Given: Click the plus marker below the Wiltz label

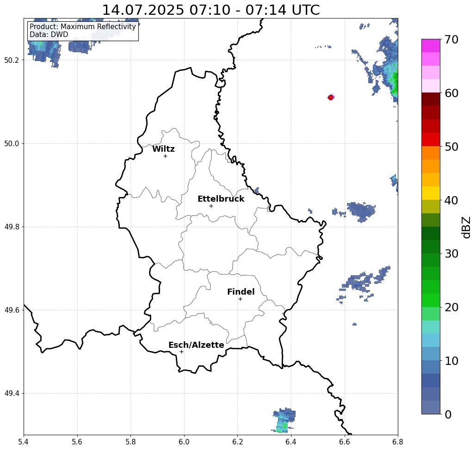Looking at the screenshot, I should [x=165, y=156].
